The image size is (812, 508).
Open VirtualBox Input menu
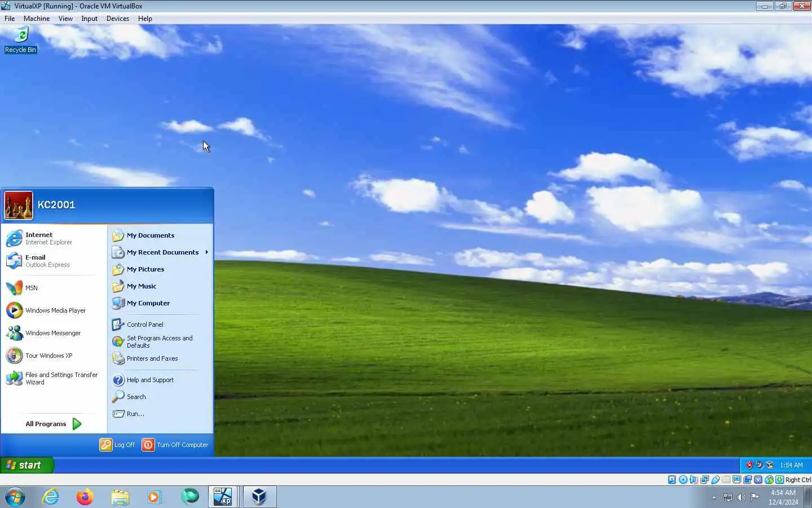pos(89,19)
